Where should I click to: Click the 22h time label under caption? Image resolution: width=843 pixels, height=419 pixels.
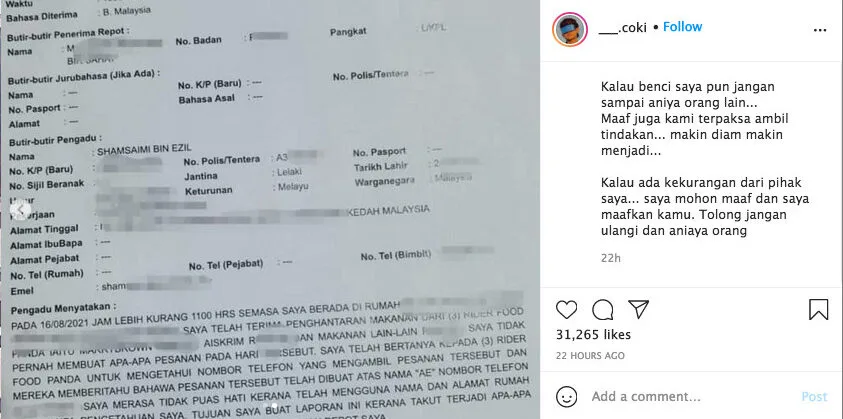(x=610, y=258)
